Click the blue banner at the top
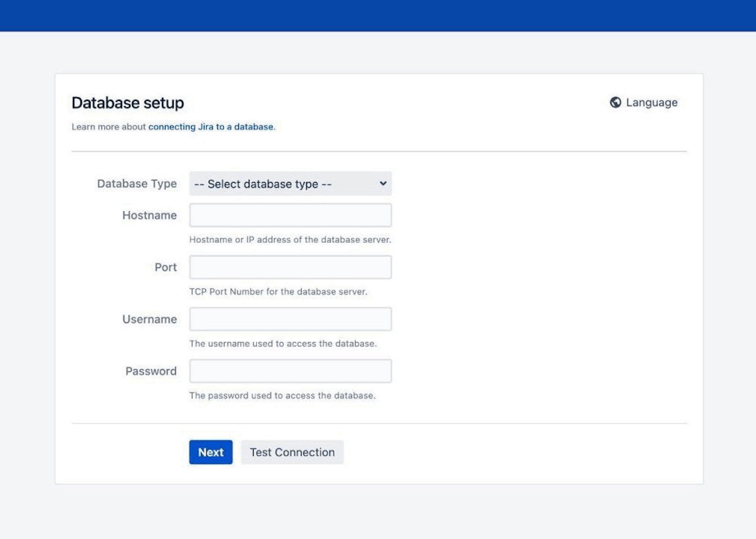This screenshot has height=539, width=756. pyautogui.click(x=378, y=15)
